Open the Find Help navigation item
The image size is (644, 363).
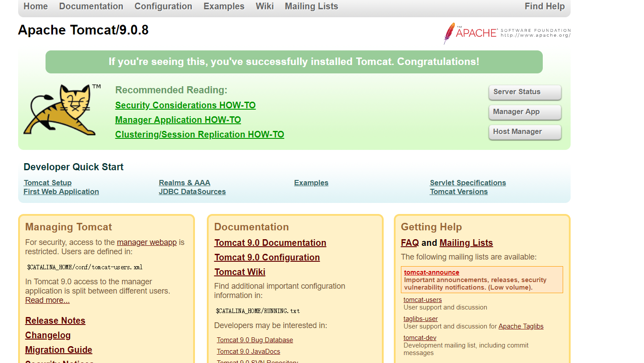pyautogui.click(x=545, y=6)
